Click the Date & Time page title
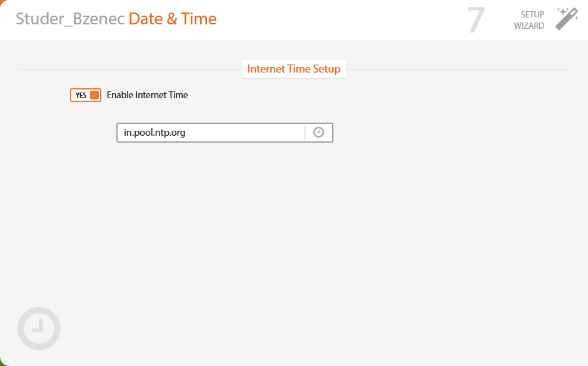 [173, 19]
